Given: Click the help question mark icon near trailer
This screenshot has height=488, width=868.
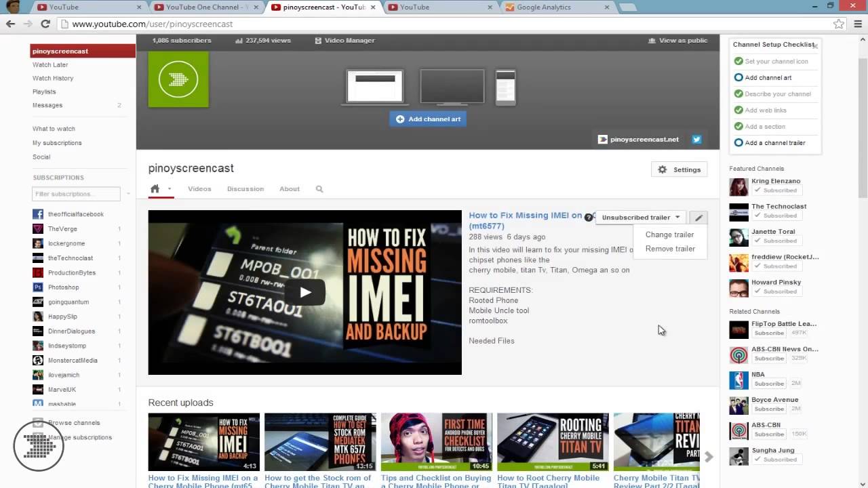Looking at the screenshot, I should 589,218.
